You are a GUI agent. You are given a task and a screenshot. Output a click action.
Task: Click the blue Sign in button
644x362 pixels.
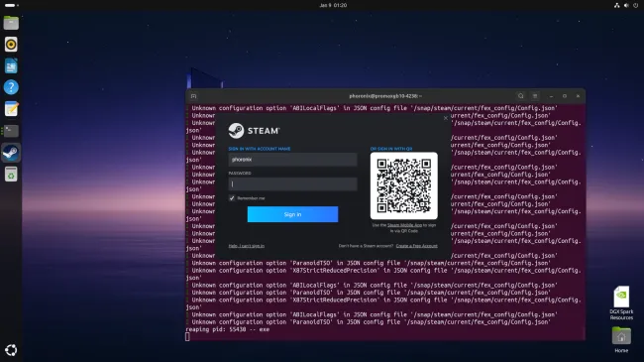pyautogui.click(x=292, y=214)
